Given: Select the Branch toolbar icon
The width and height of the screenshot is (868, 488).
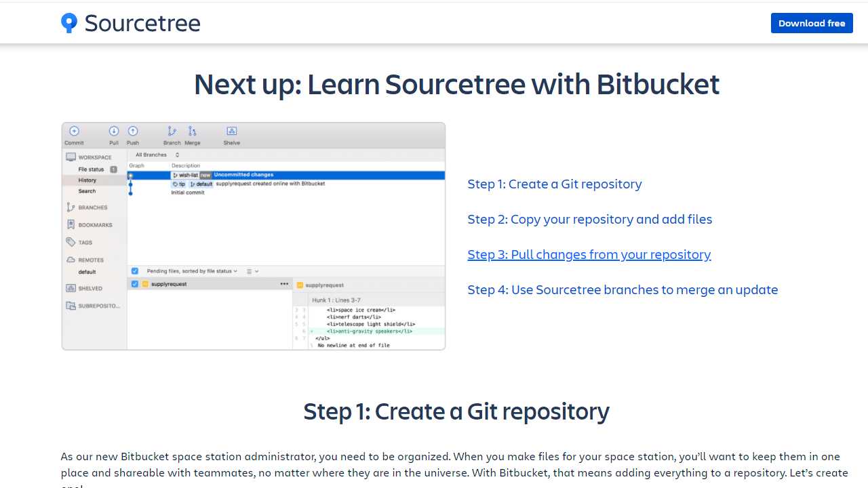Looking at the screenshot, I should point(172,131).
